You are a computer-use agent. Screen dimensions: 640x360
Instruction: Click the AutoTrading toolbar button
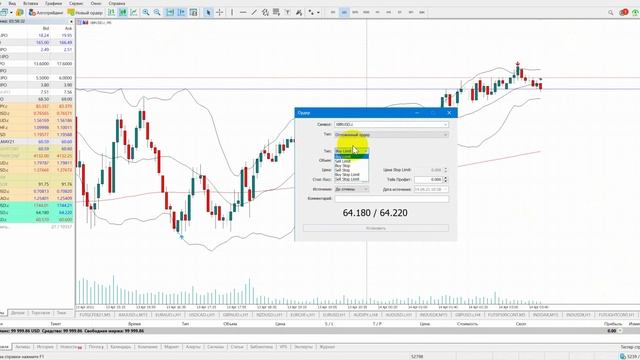pos(45,13)
